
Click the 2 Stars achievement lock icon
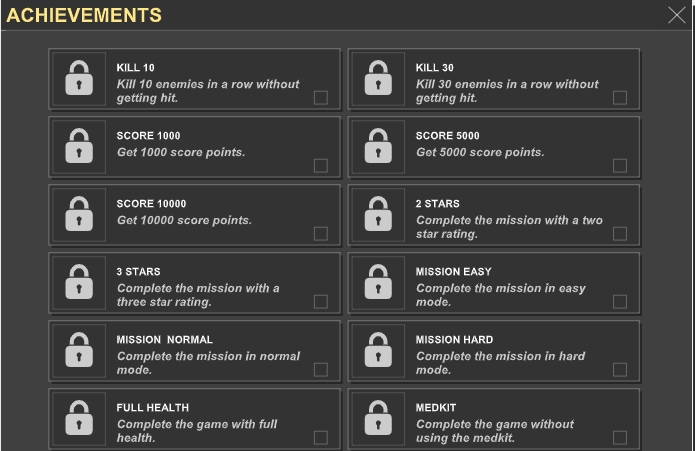coord(378,214)
